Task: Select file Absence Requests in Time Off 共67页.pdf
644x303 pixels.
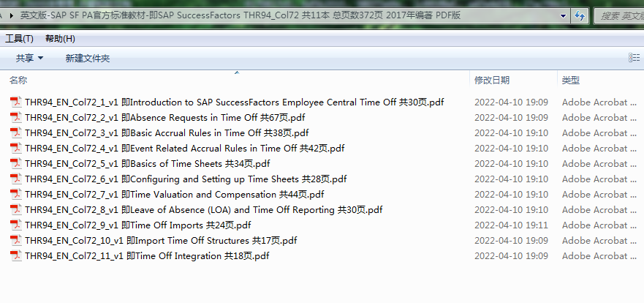Action: point(164,118)
